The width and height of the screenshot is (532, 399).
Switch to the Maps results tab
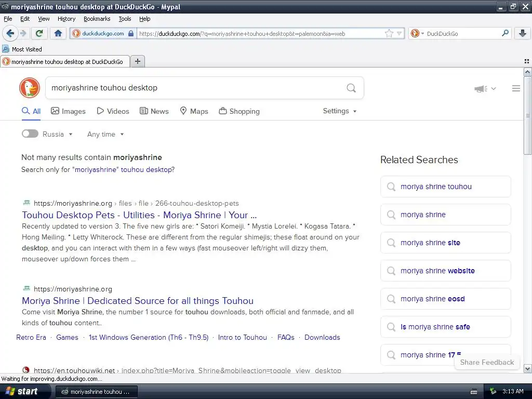pos(194,111)
